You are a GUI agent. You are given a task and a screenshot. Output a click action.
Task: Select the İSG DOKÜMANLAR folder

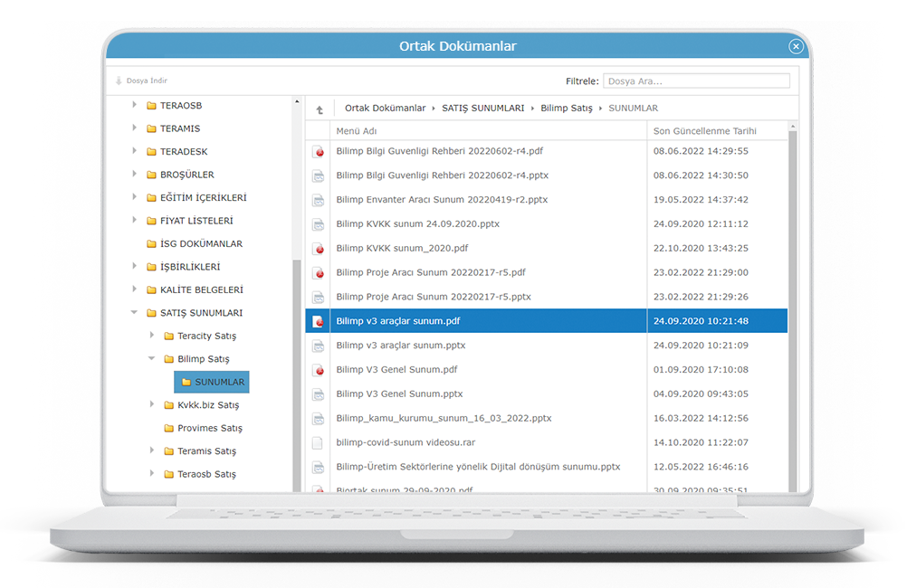pos(201,244)
